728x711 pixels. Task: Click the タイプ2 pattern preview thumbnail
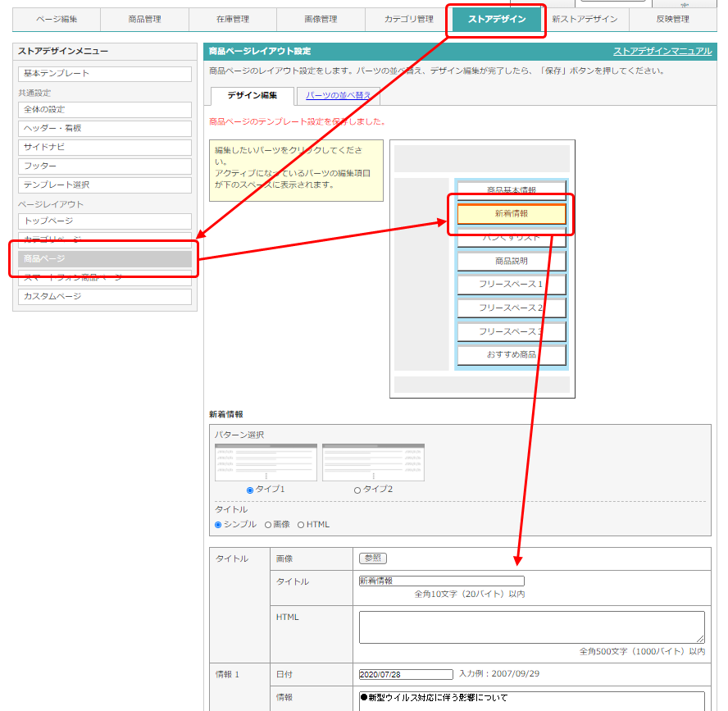[x=373, y=463]
